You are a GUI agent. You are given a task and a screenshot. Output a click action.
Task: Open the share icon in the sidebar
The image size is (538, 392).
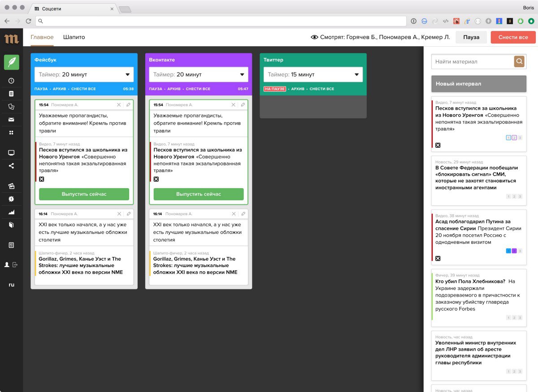[x=11, y=166]
